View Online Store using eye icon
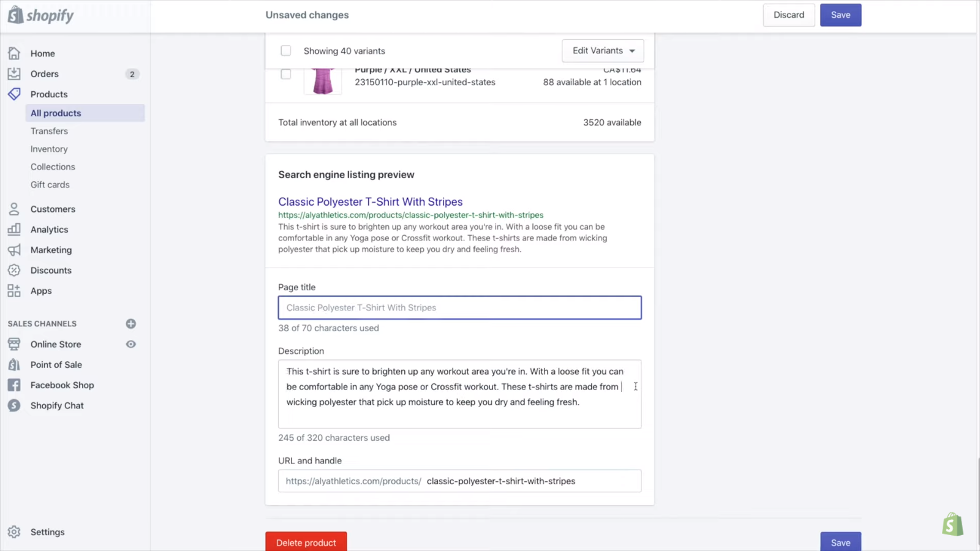 click(x=131, y=344)
